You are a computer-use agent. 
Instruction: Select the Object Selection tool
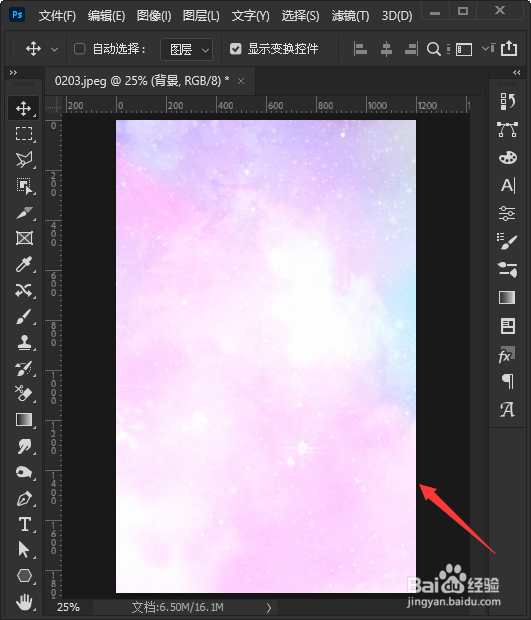[x=24, y=186]
